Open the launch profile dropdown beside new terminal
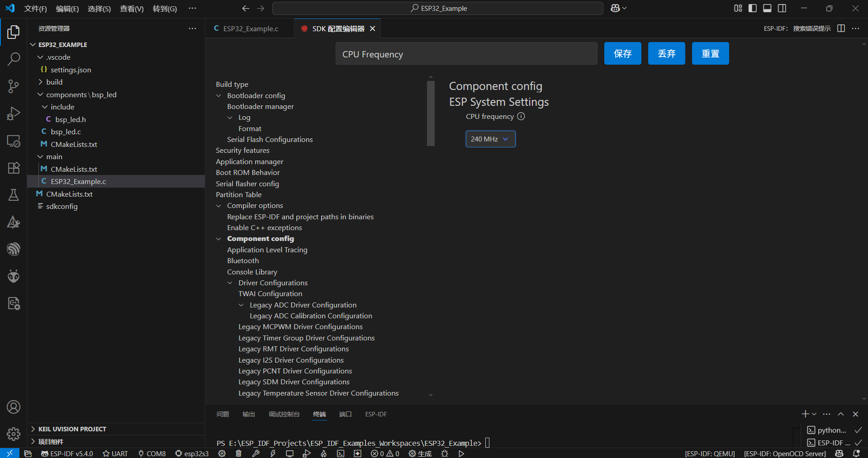The height and width of the screenshot is (458, 868). [x=814, y=414]
